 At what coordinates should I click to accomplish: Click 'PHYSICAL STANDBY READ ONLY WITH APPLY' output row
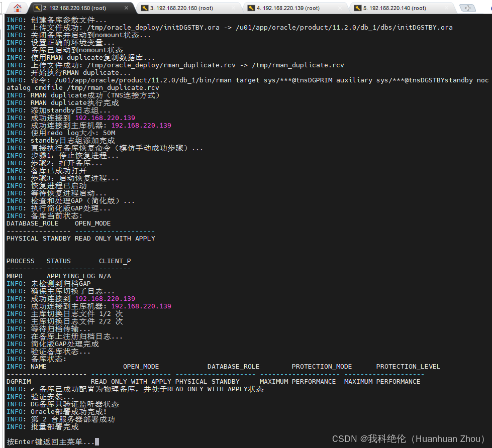click(80, 238)
